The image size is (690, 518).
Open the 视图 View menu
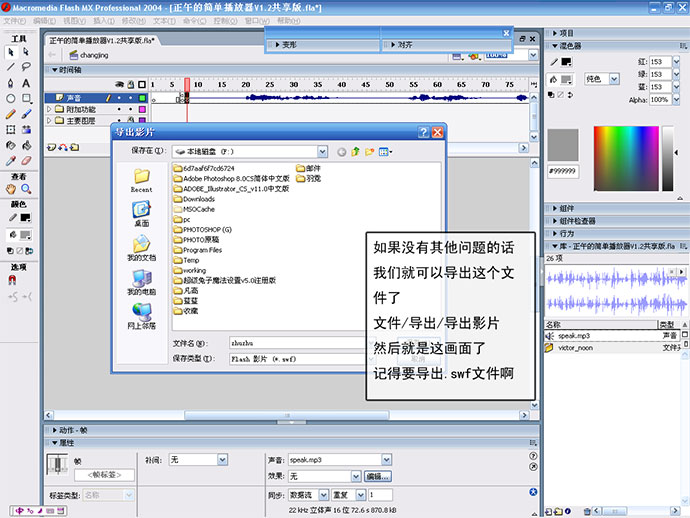pos(74,21)
